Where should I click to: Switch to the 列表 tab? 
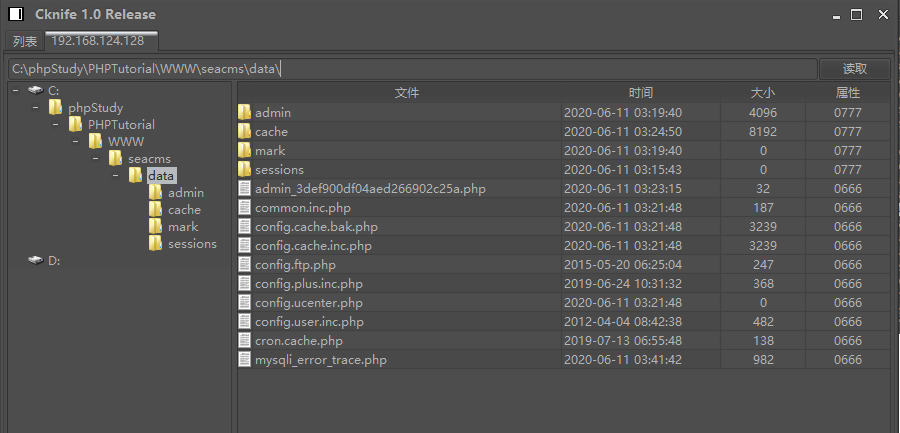pos(25,41)
